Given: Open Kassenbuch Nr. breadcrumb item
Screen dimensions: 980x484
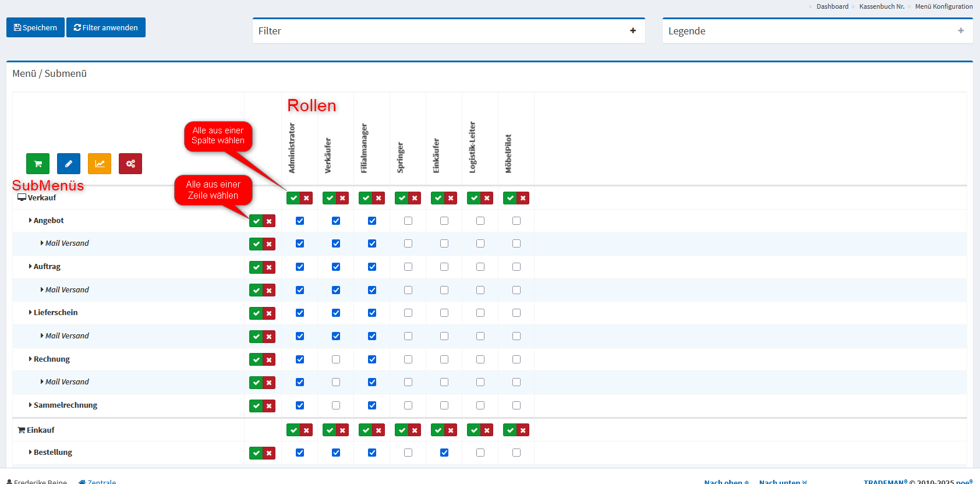Looking at the screenshot, I should [882, 6].
